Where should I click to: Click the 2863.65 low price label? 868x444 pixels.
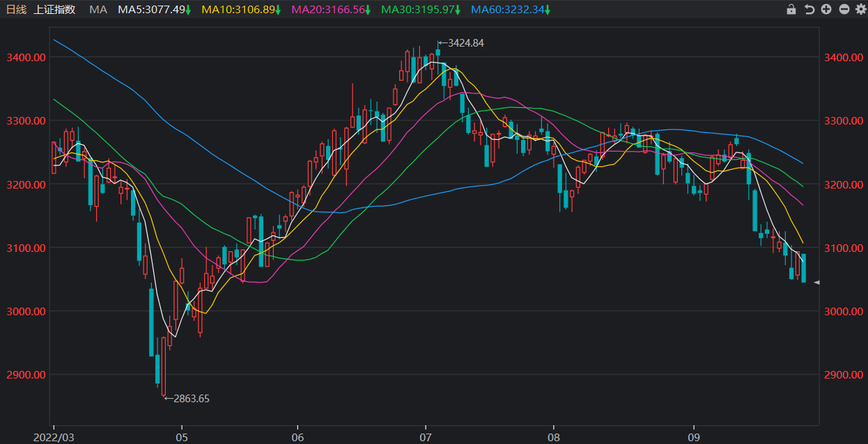click(x=191, y=399)
